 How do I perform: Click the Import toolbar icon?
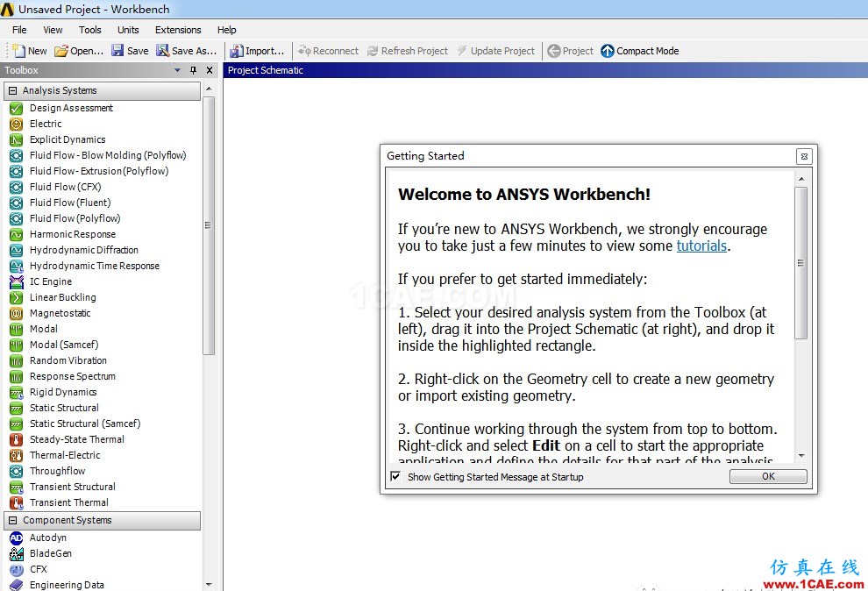(x=237, y=51)
